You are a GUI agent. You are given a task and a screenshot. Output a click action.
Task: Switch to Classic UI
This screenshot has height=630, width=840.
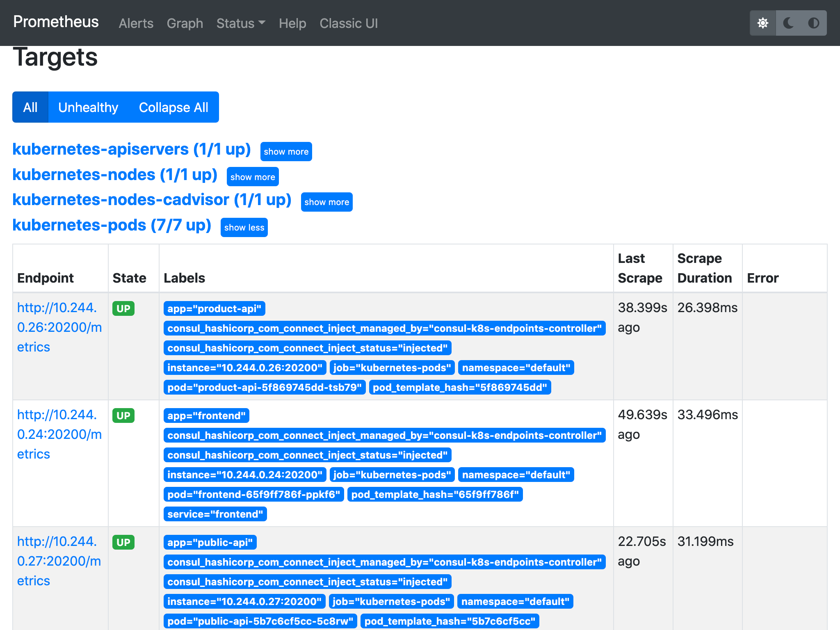click(348, 23)
